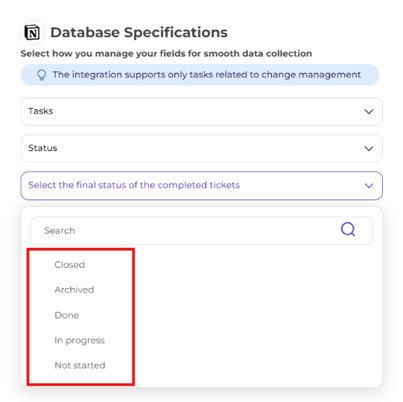
Task: Click the lightbulb tip icon
Action: (x=41, y=75)
